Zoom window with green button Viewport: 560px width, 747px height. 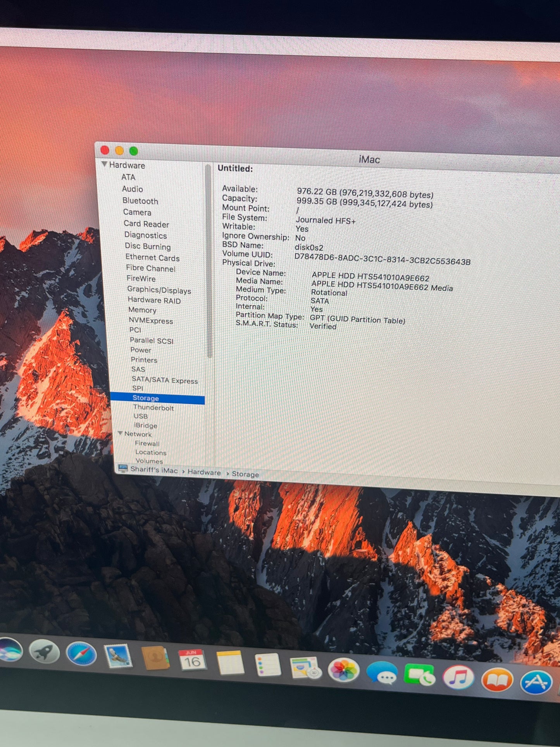(x=134, y=151)
